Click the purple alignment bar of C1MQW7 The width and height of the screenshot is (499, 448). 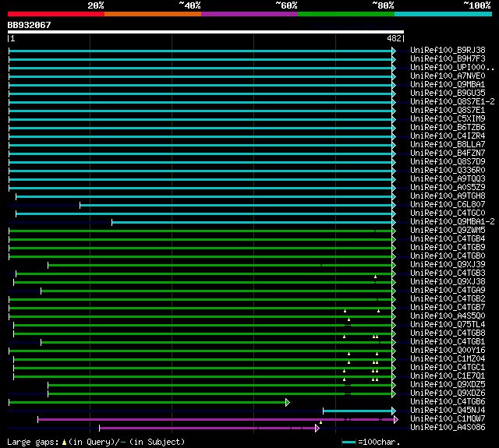216,420
